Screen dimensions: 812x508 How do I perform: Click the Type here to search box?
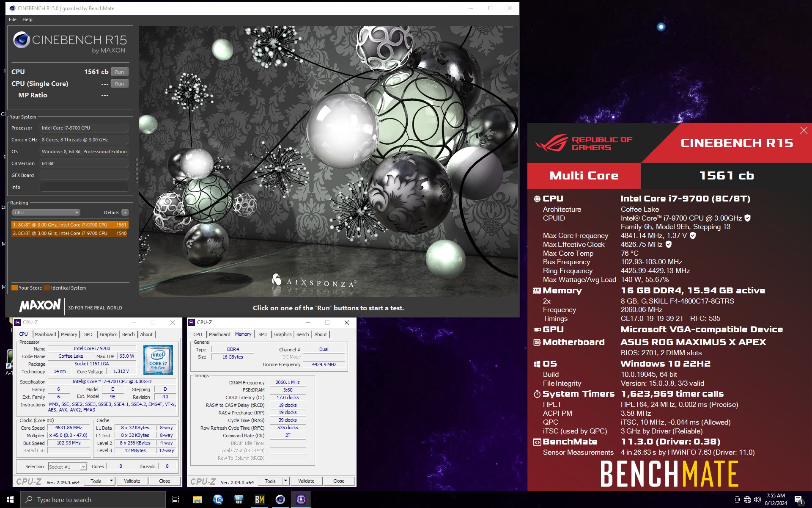93,500
